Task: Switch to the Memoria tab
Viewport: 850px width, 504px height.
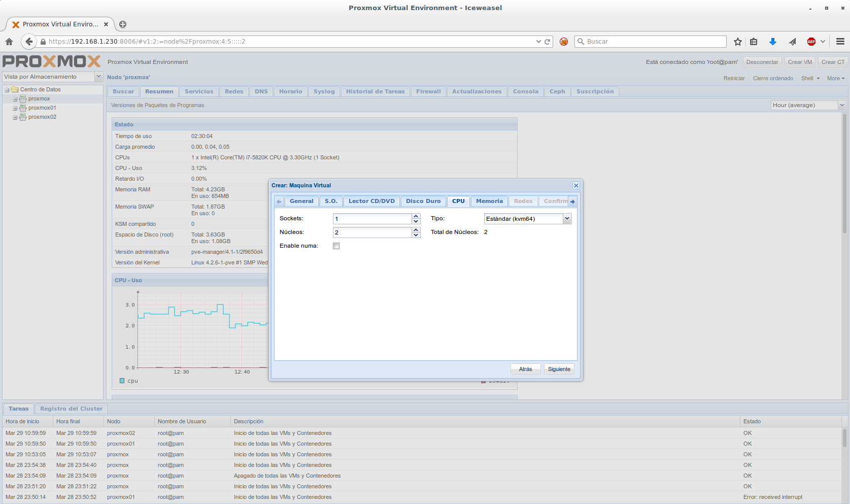Action: click(x=489, y=201)
